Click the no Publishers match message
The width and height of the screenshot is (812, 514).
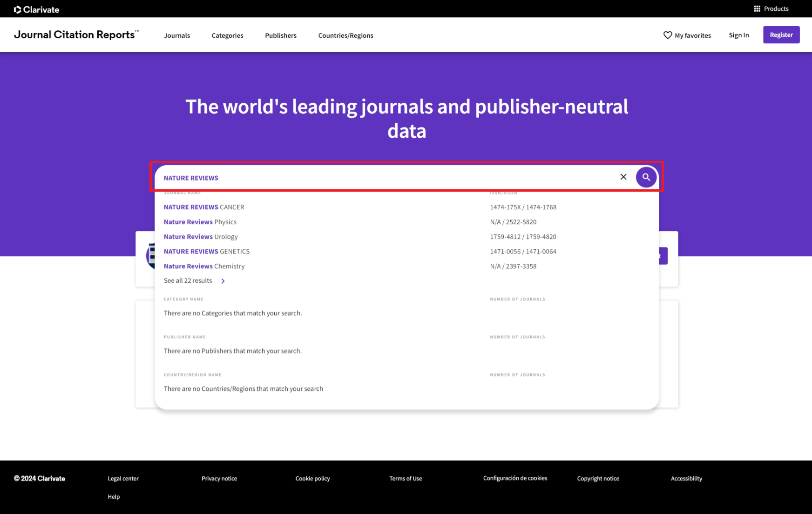coord(233,351)
